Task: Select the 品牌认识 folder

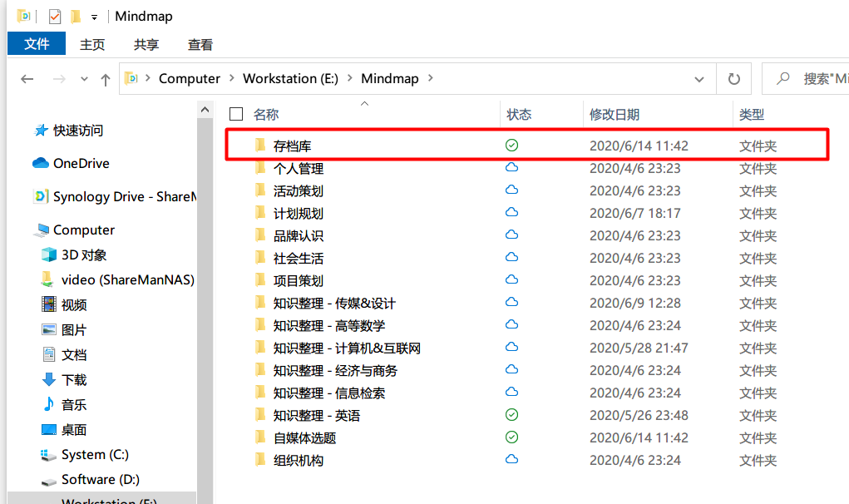Action: 299,236
